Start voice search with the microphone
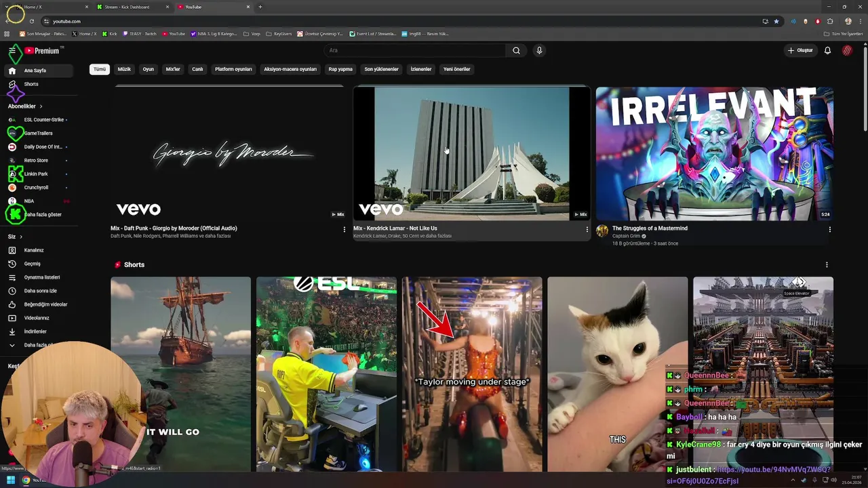Screen dimensions: 868x488 point(539,50)
